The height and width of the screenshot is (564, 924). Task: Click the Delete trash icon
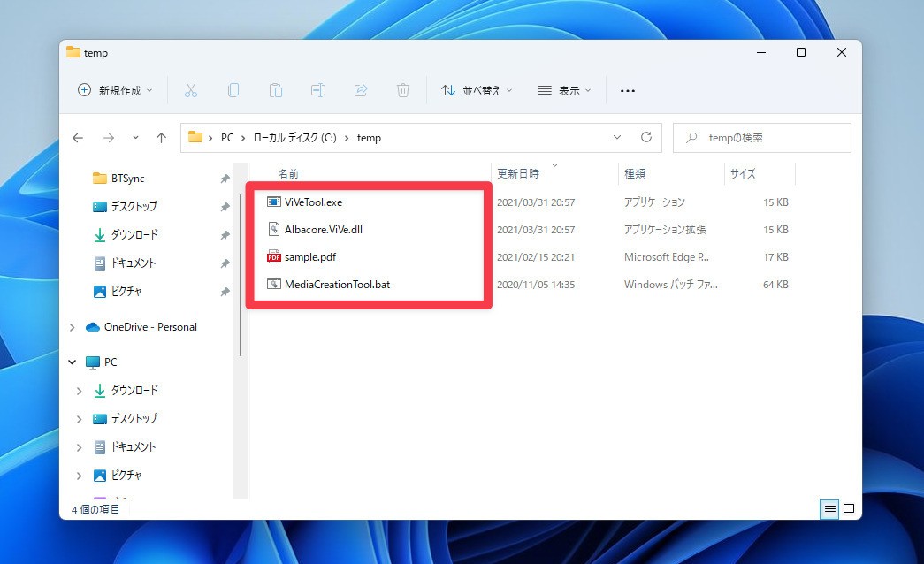pos(403,90)
